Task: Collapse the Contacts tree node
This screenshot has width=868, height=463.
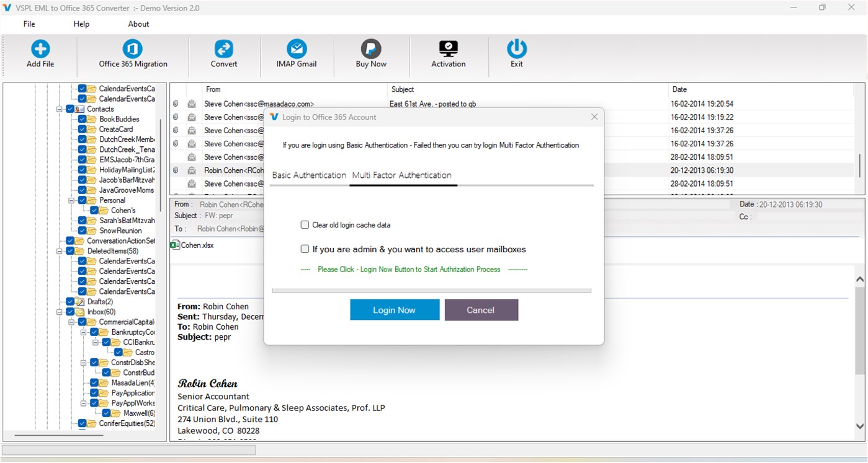Action: pos(60,108)
